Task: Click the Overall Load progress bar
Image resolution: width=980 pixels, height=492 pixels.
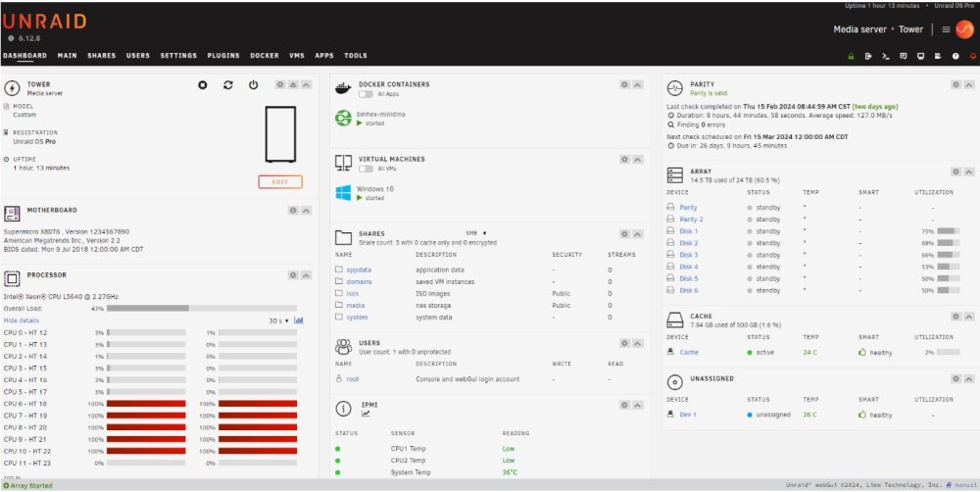Action: tap(202, 308)
